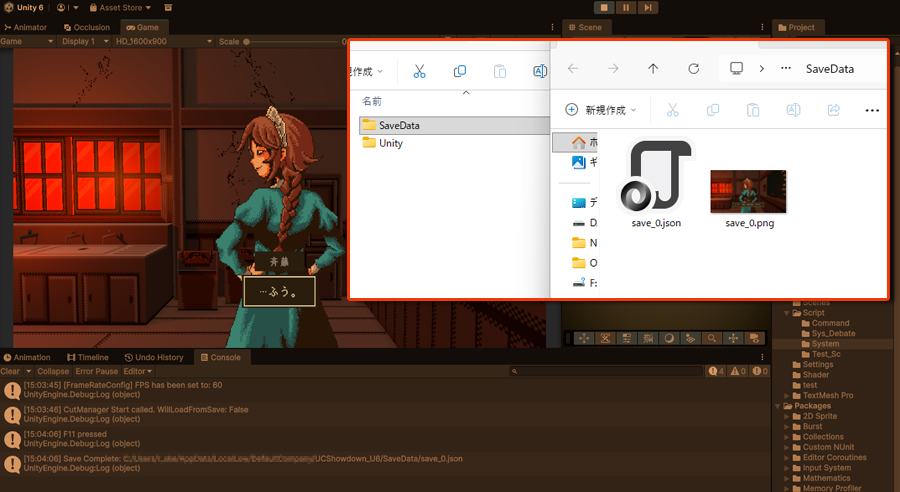Click the Pause button in Unity toolbar
This screenshot has height=492, width=900.
tap(626, 8)
